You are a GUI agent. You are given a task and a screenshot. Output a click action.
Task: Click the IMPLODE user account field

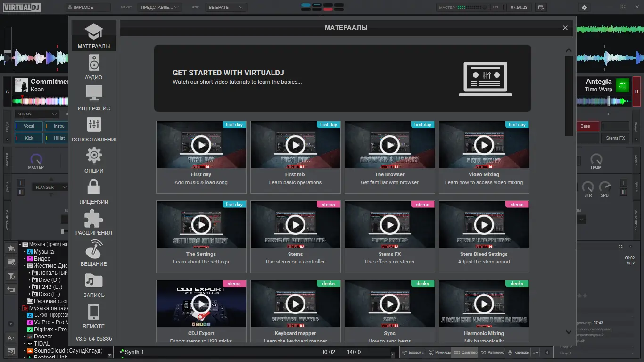tap(88, 8)
